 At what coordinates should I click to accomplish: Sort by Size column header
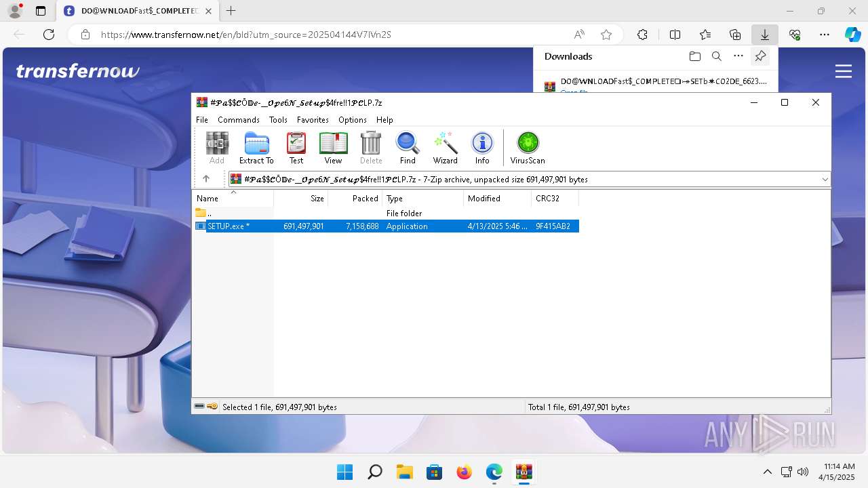coord(301,199)
